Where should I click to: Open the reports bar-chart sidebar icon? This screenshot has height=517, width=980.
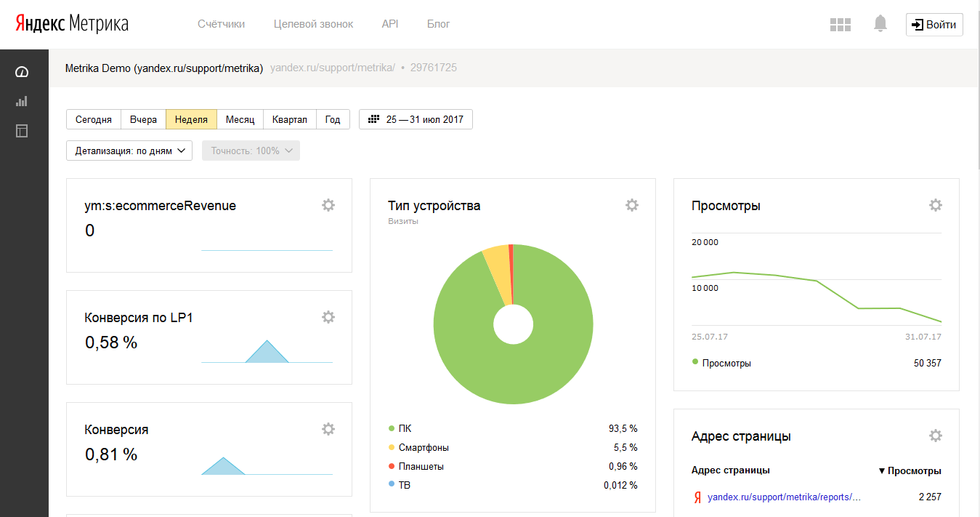point(22,101)
